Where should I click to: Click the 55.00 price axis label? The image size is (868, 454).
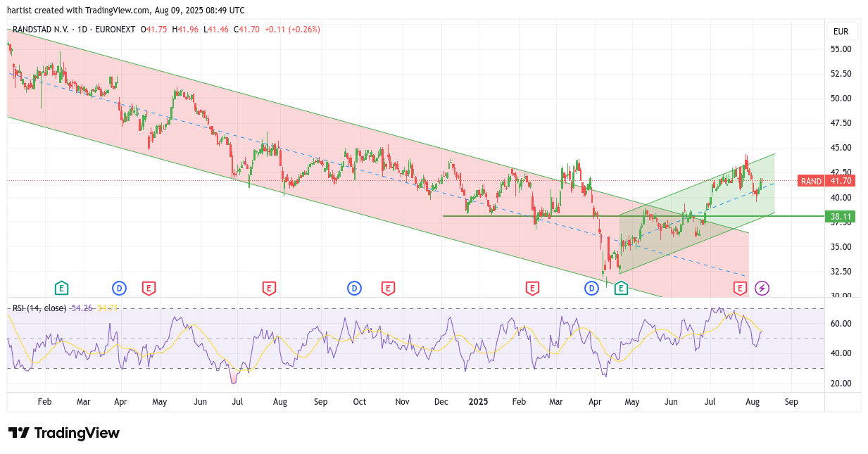pos(841,49)
